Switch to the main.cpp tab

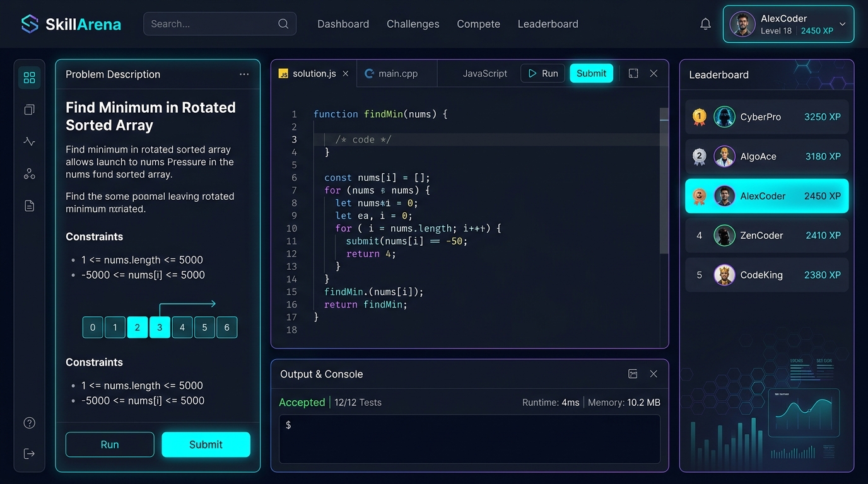397,74
